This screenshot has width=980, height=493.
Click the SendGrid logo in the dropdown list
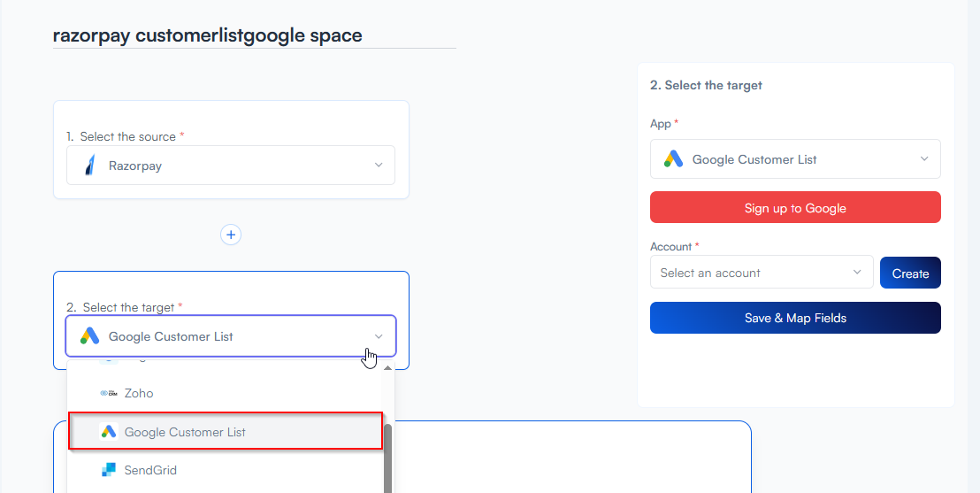109,470
